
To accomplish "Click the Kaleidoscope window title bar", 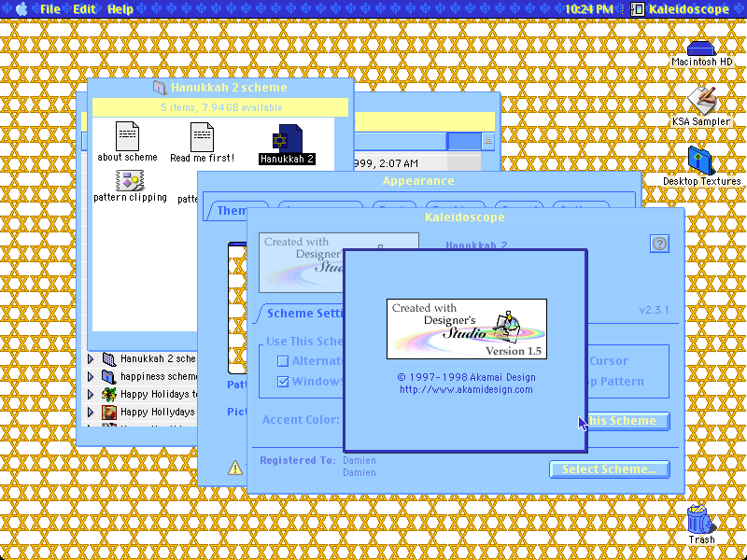I will [464, 217].
